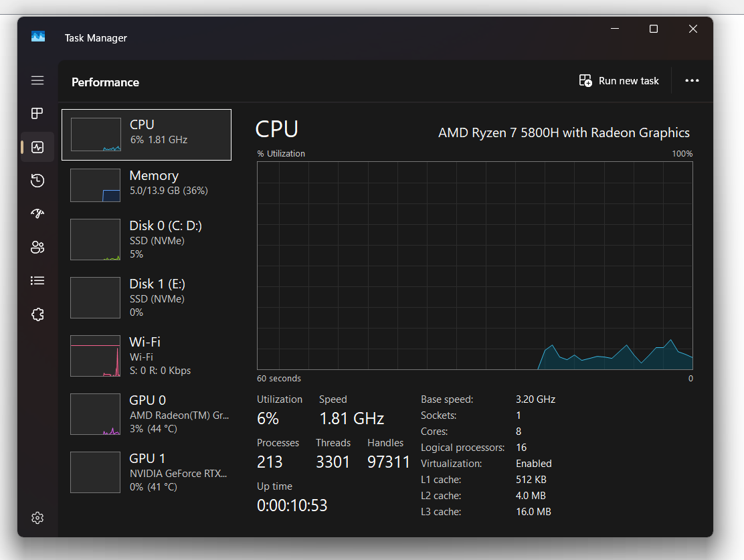This screenshot has height=560, width=744.
Task: Select Disk 0 (C: D:) item
Action: pyautogui.click(x=147, y=240)
